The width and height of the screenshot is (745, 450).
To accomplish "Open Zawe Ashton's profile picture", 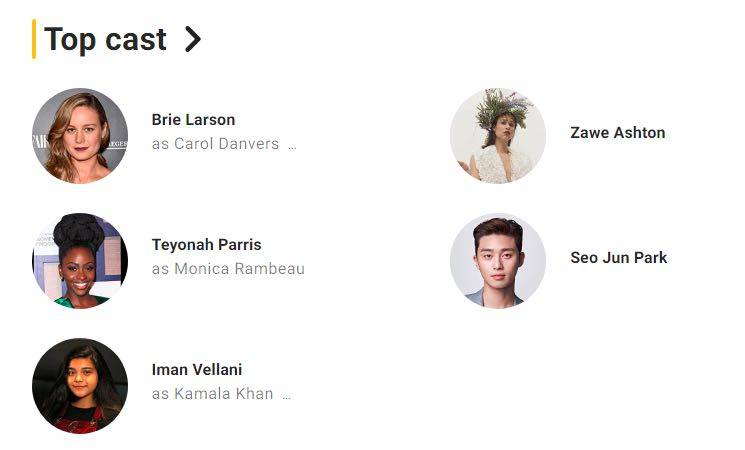I will (x=498, y=136).
